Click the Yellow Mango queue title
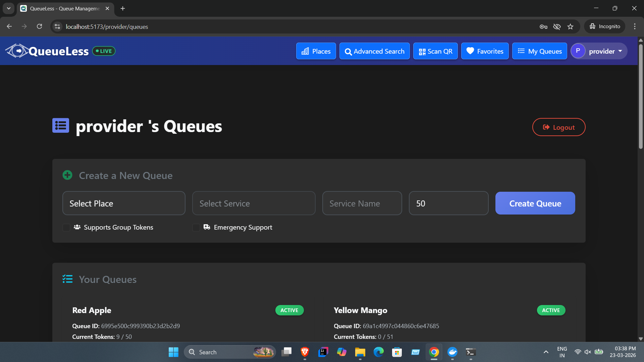Image resolution: width=644 pixels, height=362 pixels. 360,310
